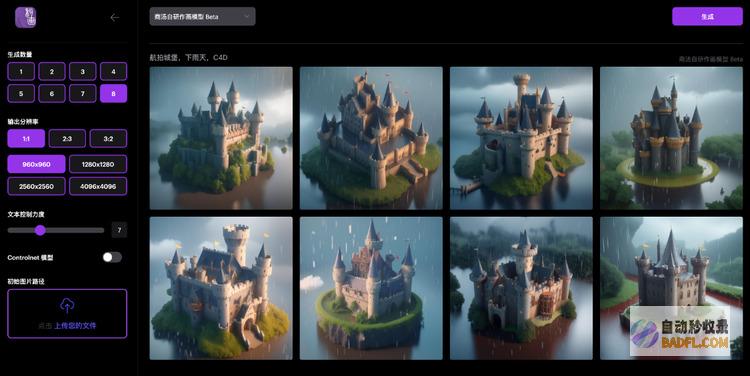
Task: Set generation count to 4
Action: coord(113,71)
